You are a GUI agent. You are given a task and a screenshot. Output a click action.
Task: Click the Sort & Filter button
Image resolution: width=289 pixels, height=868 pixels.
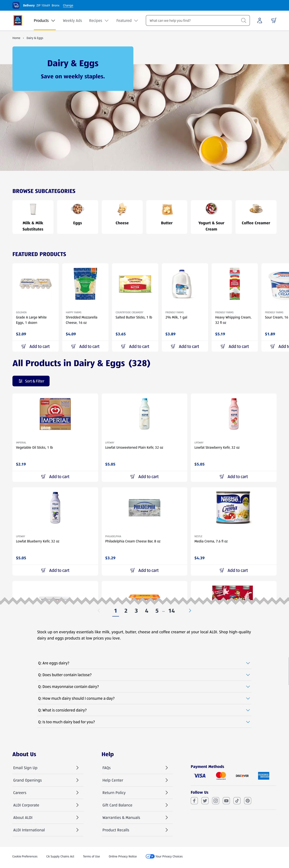(x=31, y=381)
